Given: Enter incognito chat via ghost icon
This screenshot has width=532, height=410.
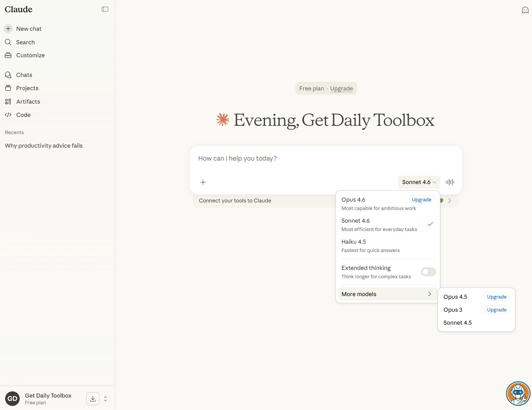Looking at the screenshot, I should (x=525, y=10).
